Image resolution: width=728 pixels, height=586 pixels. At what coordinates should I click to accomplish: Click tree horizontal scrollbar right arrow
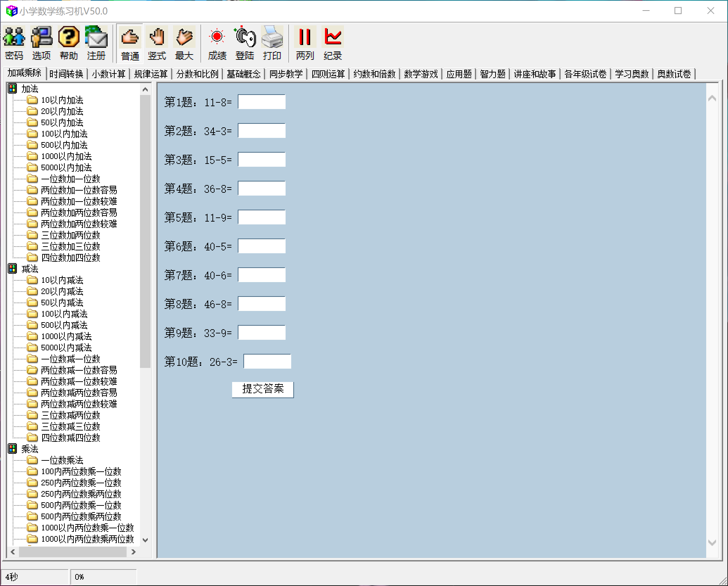point(133,552)
